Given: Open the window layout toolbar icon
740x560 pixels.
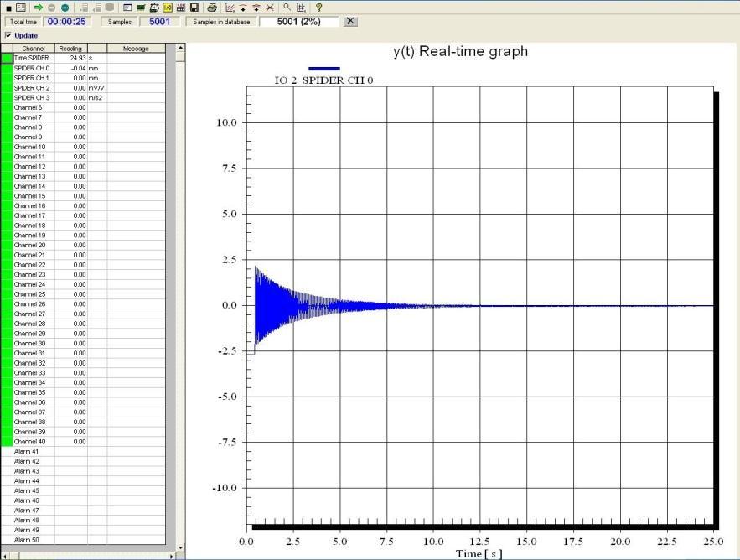Looking at the screenshot, I should coord(21,8).
